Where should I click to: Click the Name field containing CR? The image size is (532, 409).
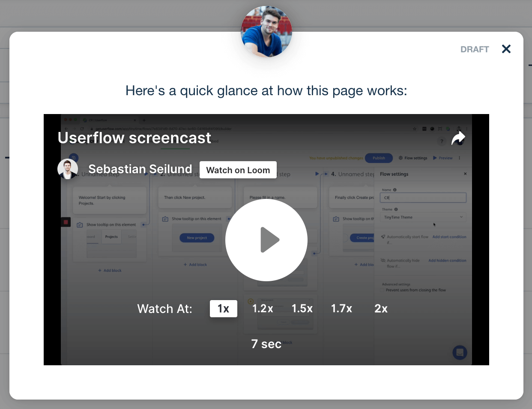(423, 198)
